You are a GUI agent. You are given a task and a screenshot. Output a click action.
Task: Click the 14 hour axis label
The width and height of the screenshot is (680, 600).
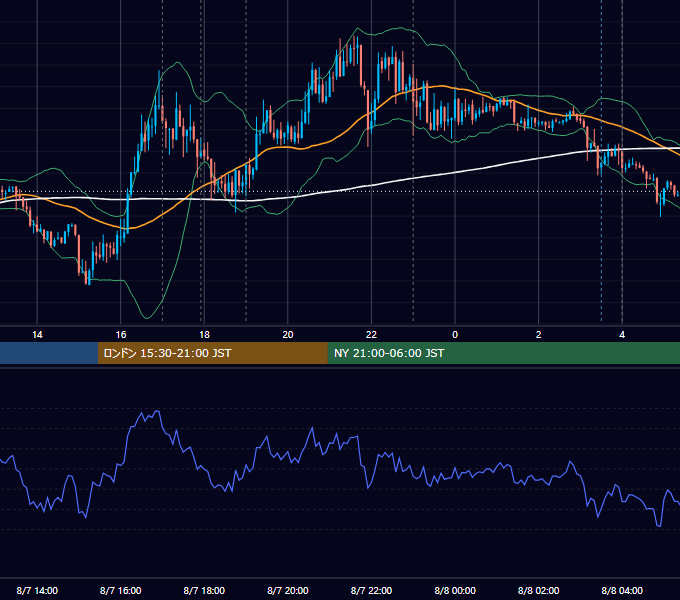(x=37, y=335)
